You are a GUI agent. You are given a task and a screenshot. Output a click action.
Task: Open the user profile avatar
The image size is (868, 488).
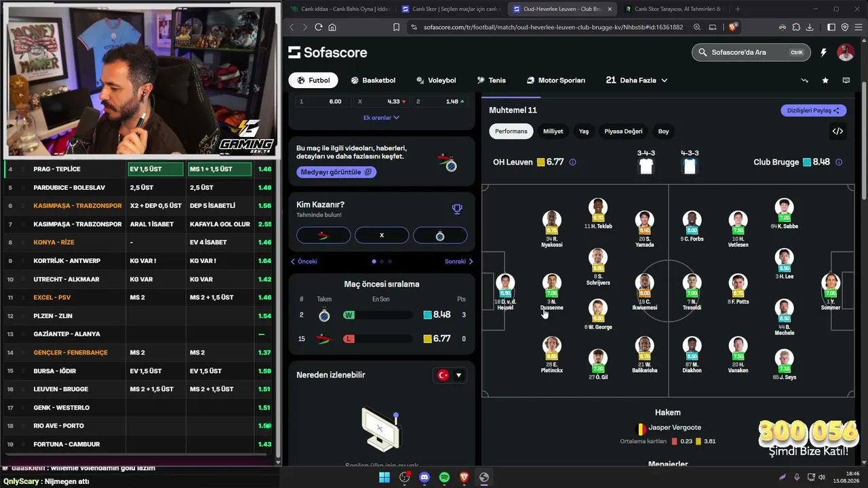click(845, 52)
